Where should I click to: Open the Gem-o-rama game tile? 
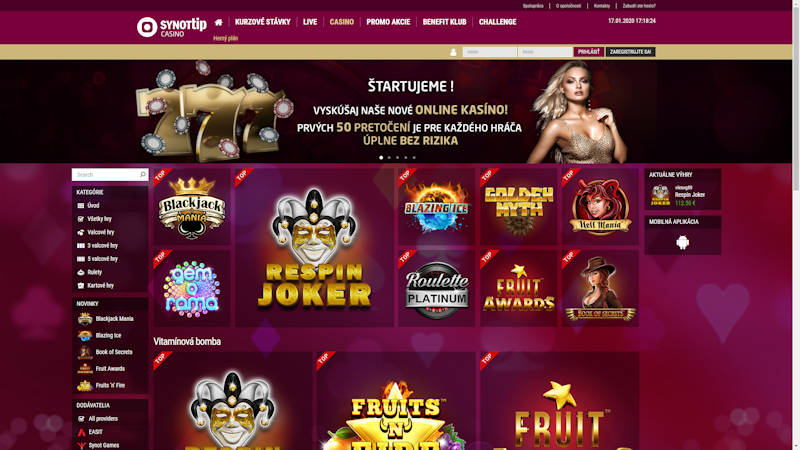pyautogui.click(x=192, y=288)
